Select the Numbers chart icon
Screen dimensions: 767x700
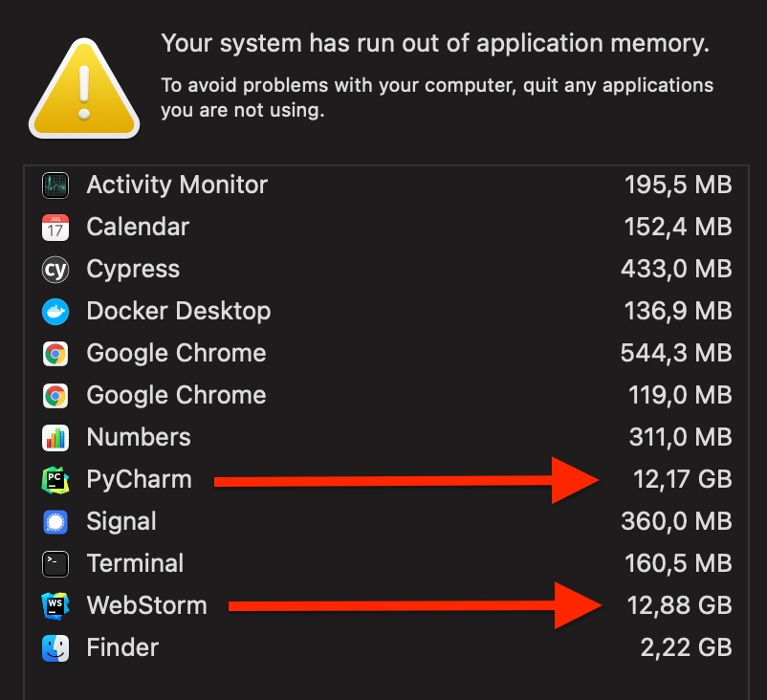click(x=55, y=438)
